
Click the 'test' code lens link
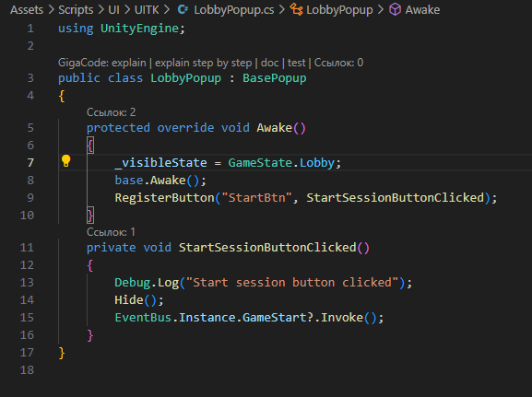[296, 63]
